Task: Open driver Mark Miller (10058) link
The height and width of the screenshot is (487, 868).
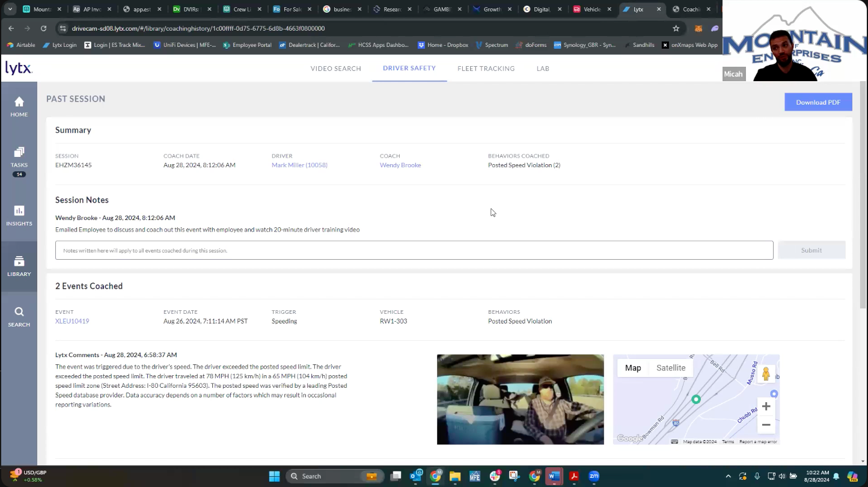Action: [x=299, y=165]
